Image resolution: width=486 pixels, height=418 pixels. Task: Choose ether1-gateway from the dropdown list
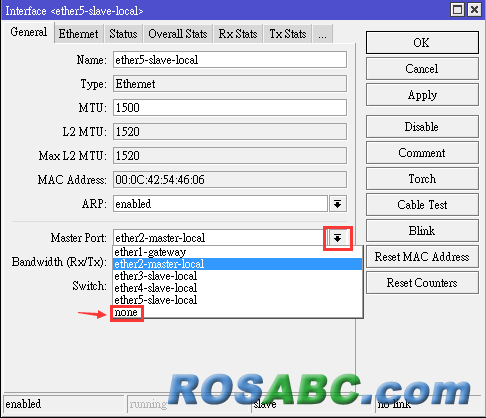(x=237, y=252)
